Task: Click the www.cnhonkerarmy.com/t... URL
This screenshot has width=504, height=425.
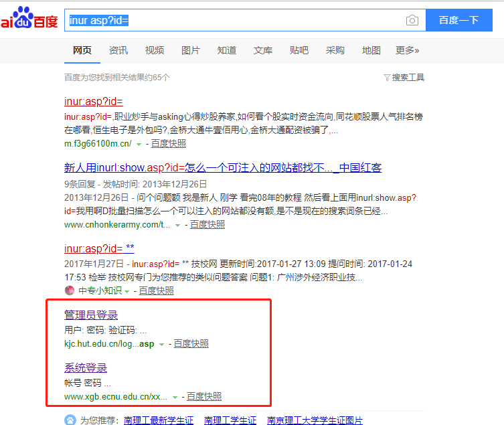Action: (x=117, y=225)
